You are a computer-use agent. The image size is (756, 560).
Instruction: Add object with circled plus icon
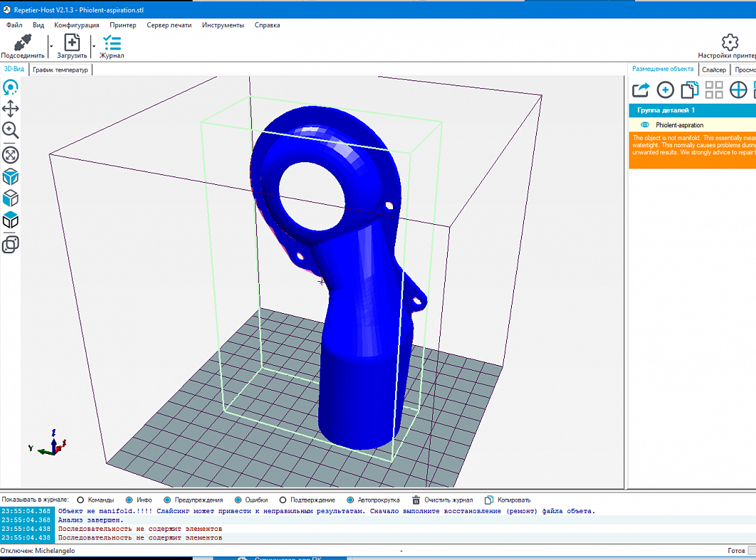tap(665, 90)
